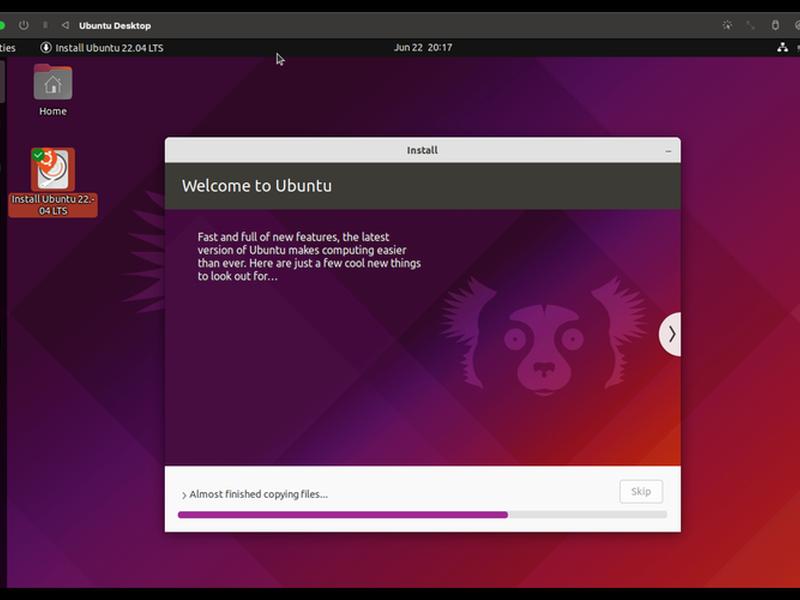Click the jellyfish mascot artwork in the slideshow
Image resolution: width=800 pixels, height=600 pixels.
[544, 337]
